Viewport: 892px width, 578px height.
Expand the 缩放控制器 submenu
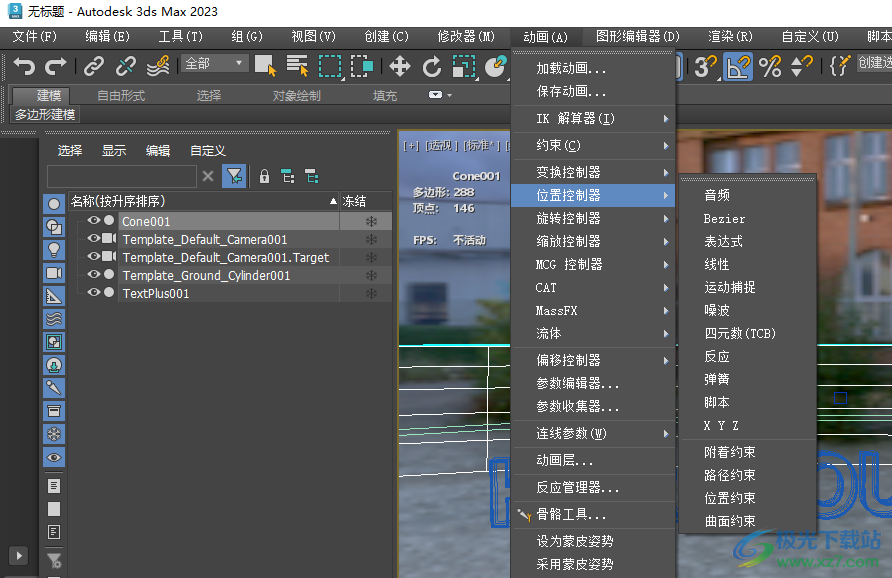point(593,241)
